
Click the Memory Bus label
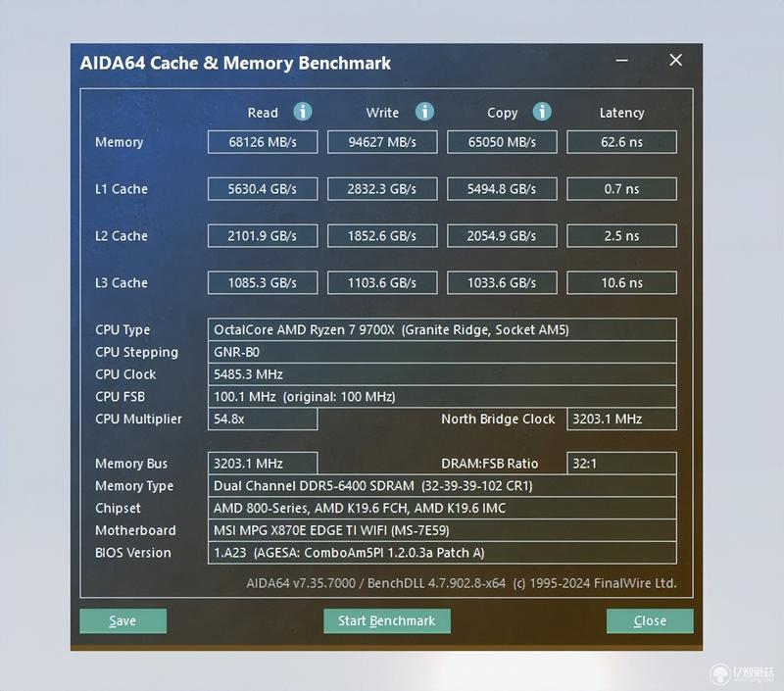(x=131, y=464)
